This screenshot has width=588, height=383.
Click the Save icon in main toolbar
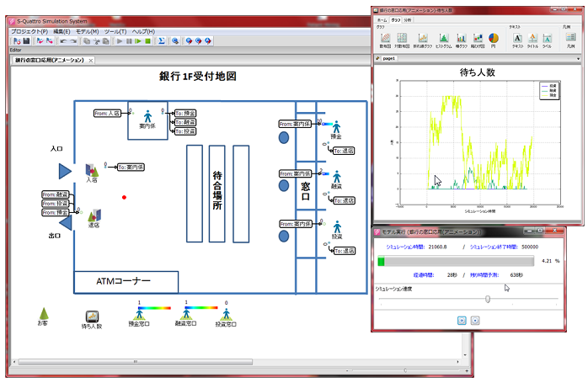click(26, 40)
